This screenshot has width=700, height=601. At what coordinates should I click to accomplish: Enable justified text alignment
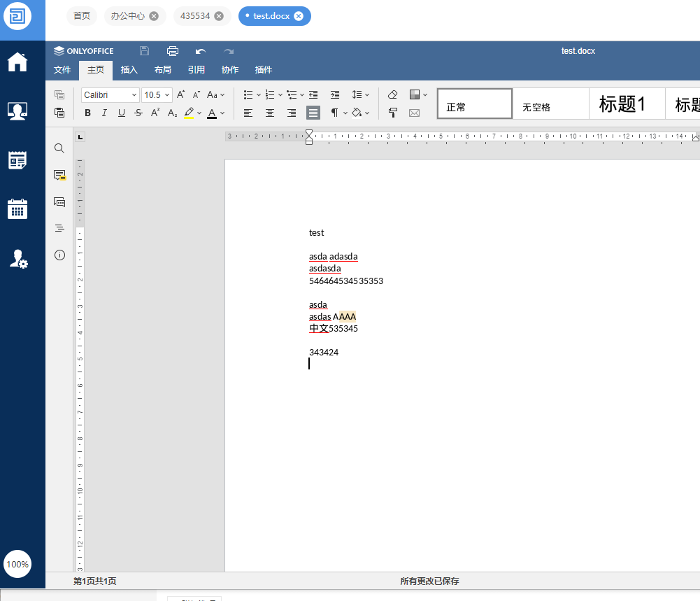313,113
